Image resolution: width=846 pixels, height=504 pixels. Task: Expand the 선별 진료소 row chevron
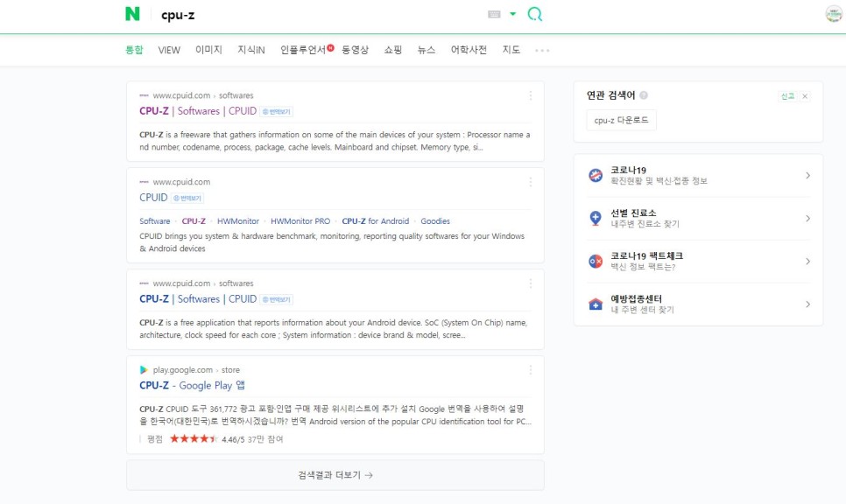(x=807, y=218)
